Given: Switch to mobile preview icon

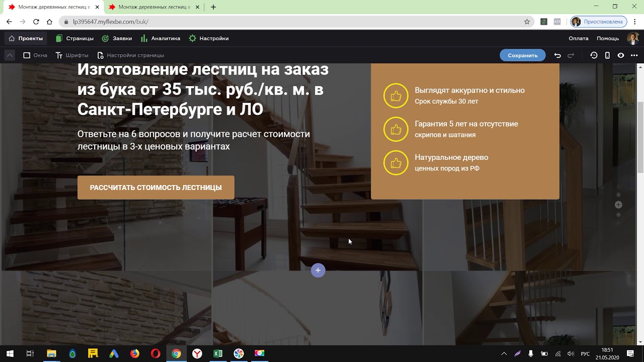Looking at the screenshot, I should point(607,55).
